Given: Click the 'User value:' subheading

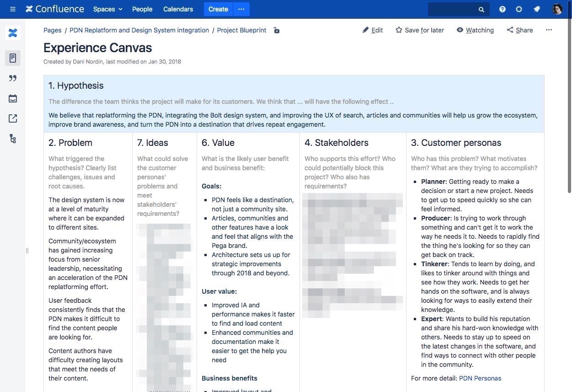Looking at the screenshot, I should [x=219, y=291].
